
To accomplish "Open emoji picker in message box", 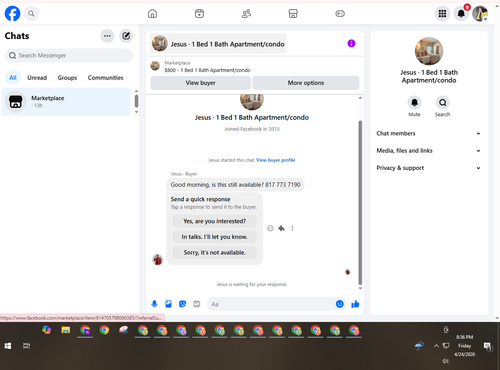I will tap(339, 304).
